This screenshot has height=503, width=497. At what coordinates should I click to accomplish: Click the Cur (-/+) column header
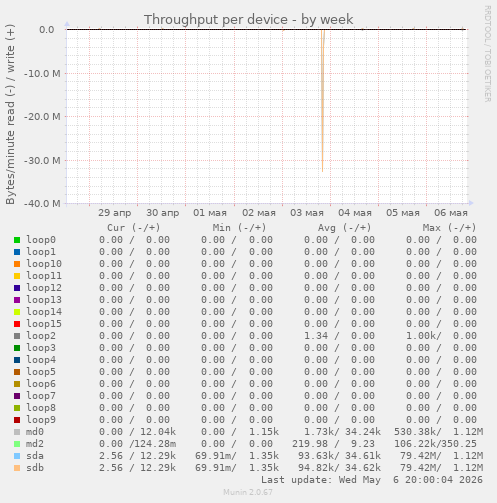click(134, 228)
